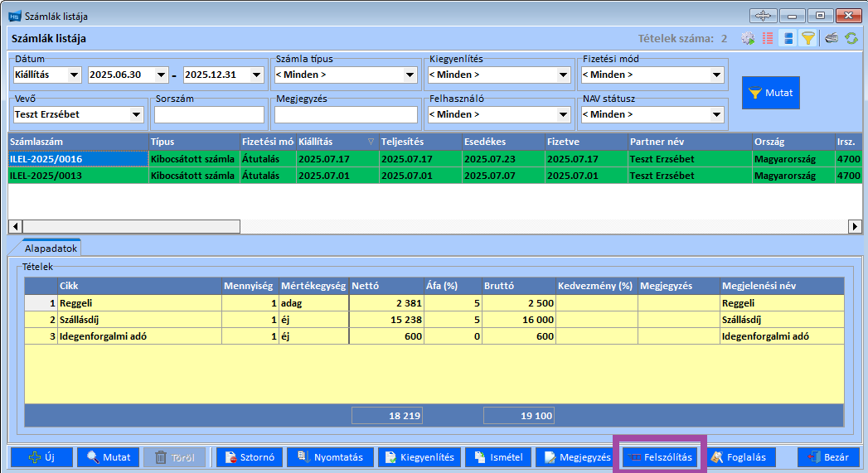
Task: Sort by the Fizetve column header
Action: [585, 142]
